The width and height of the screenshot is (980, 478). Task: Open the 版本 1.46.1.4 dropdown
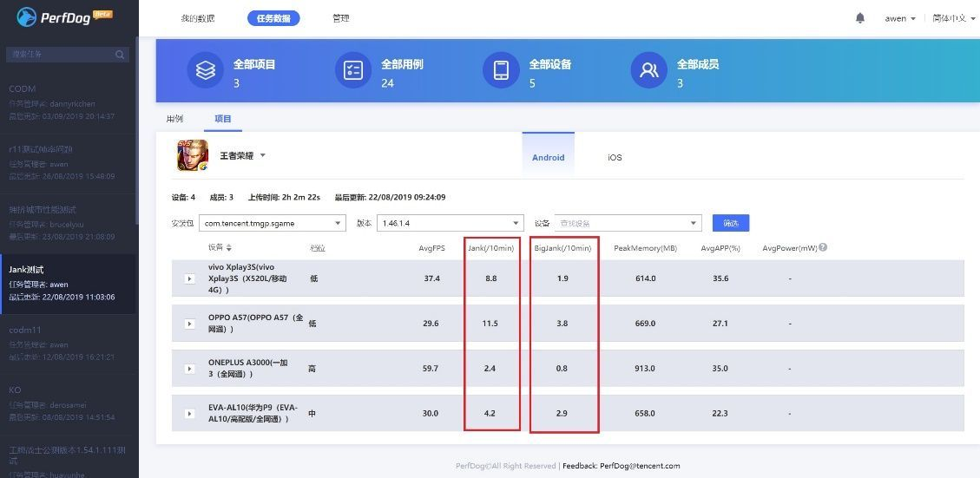pyautogui.click(x=450, y=224)
